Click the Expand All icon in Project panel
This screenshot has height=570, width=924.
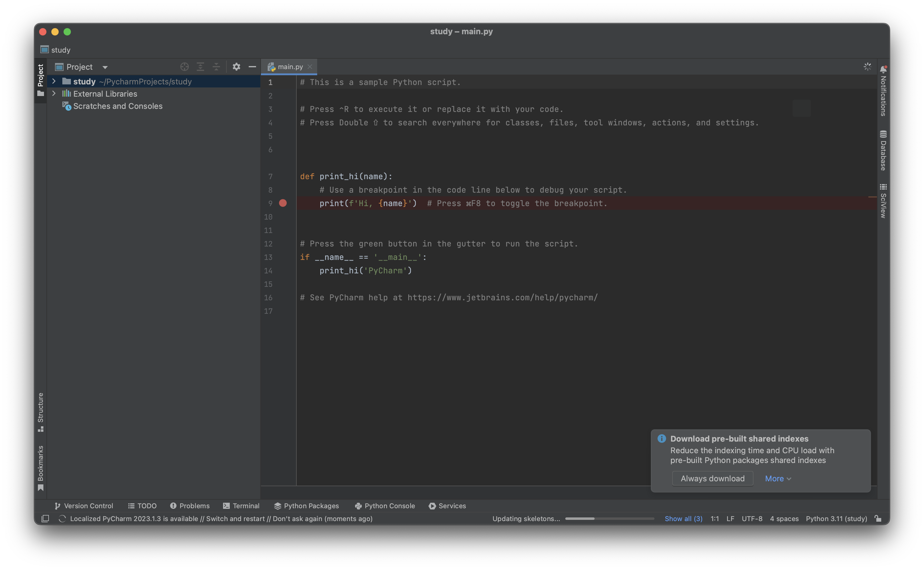click(x=200, y=67)
